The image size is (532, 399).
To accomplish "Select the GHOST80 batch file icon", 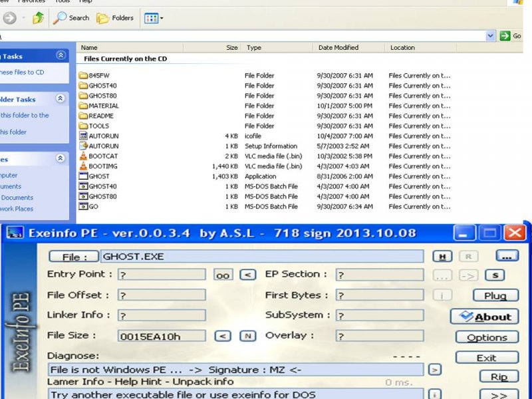I will tap(83, 196).
